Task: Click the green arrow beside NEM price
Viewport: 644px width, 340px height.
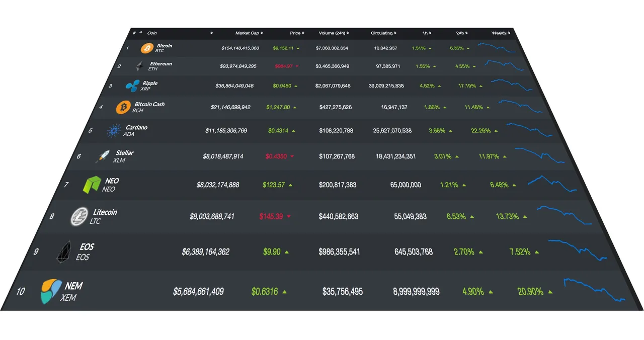Action: 284,292
